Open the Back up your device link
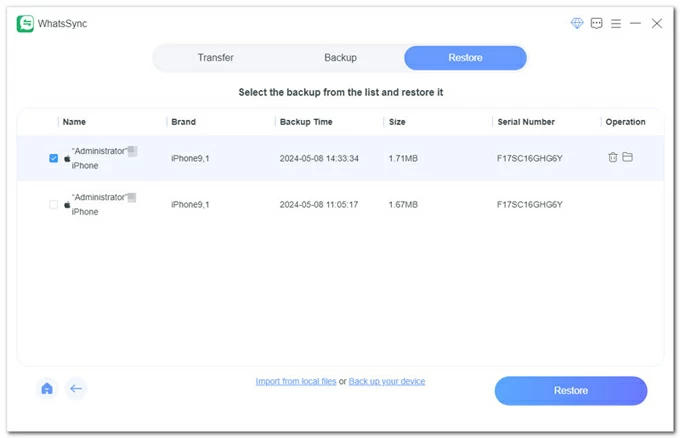The height and width of the screenshot is (438, 680). coord(387,381)
